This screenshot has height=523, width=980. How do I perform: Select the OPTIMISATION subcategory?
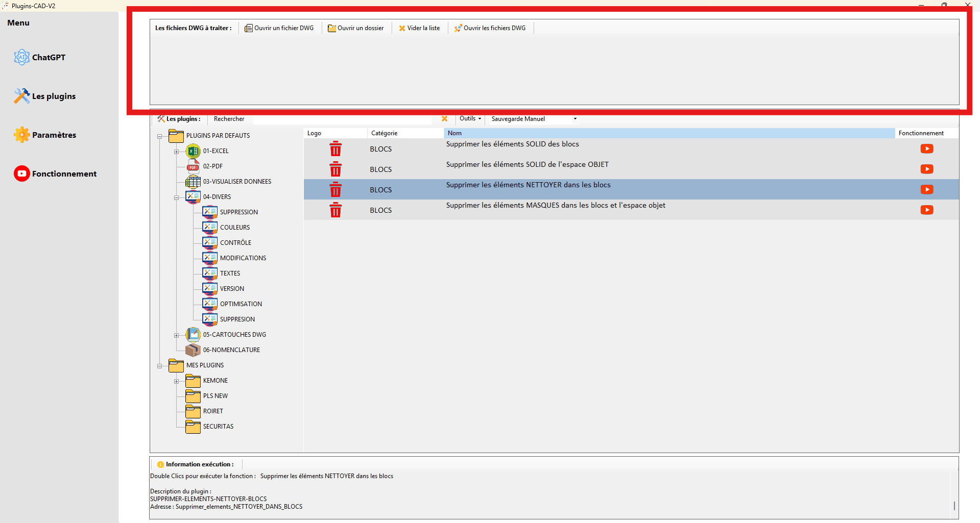point(241,304)
